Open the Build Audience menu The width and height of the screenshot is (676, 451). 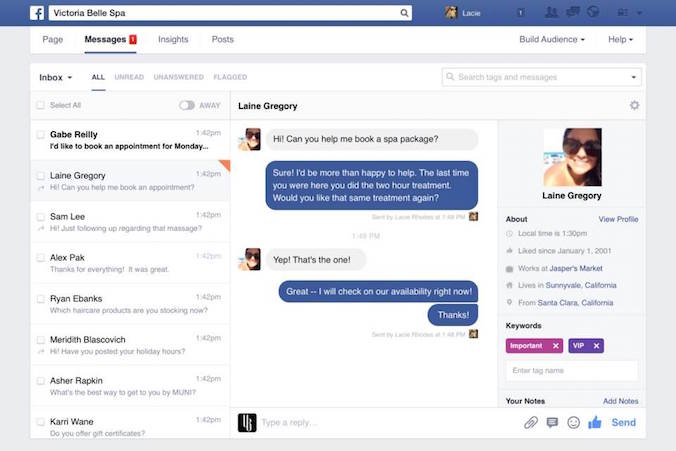(552, 39)
